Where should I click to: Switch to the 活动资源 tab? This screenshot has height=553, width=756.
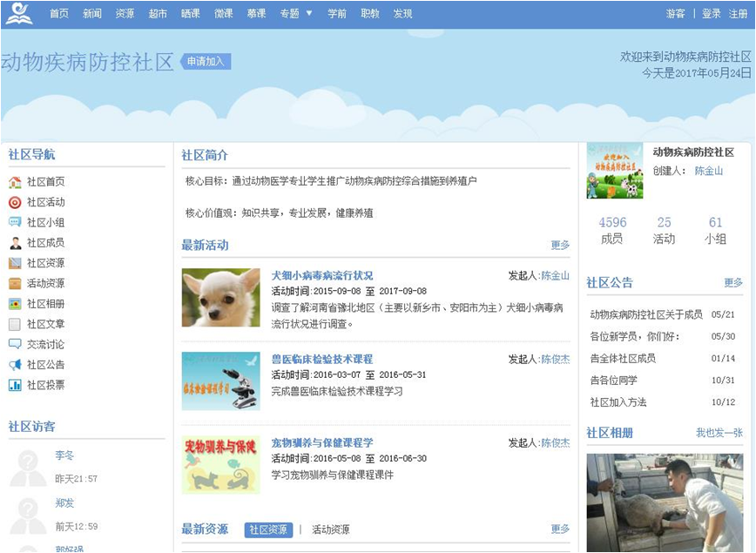click(x=331, y=529)
